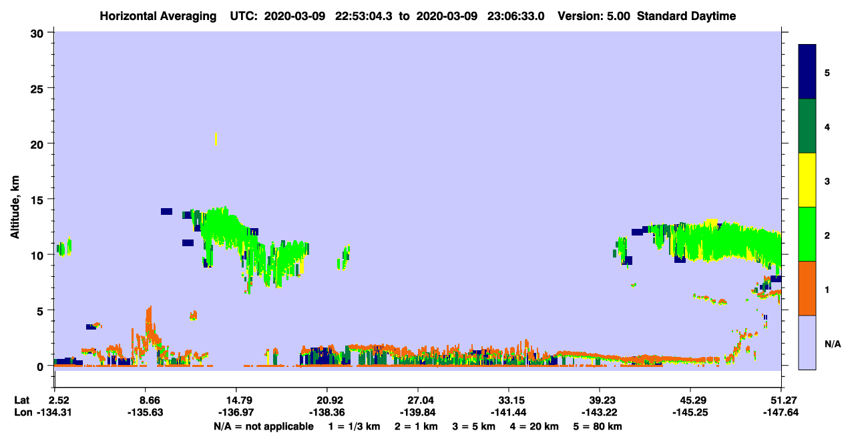Click the colorbar label 2
The height and width of the screenshot is (445, 868).
click(827, 236)
